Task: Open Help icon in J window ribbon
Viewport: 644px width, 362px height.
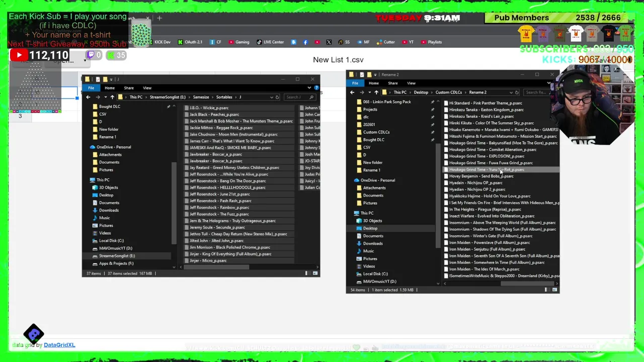Action: click(x=316, y=88)
